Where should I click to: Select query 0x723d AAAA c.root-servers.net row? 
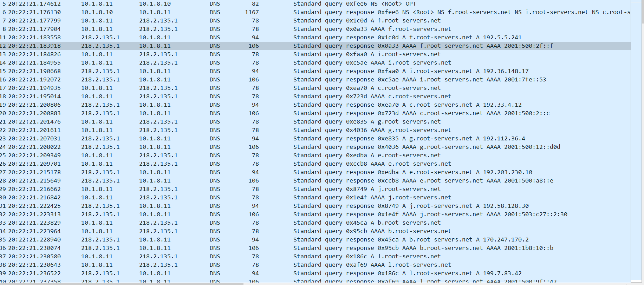[315, 97]
